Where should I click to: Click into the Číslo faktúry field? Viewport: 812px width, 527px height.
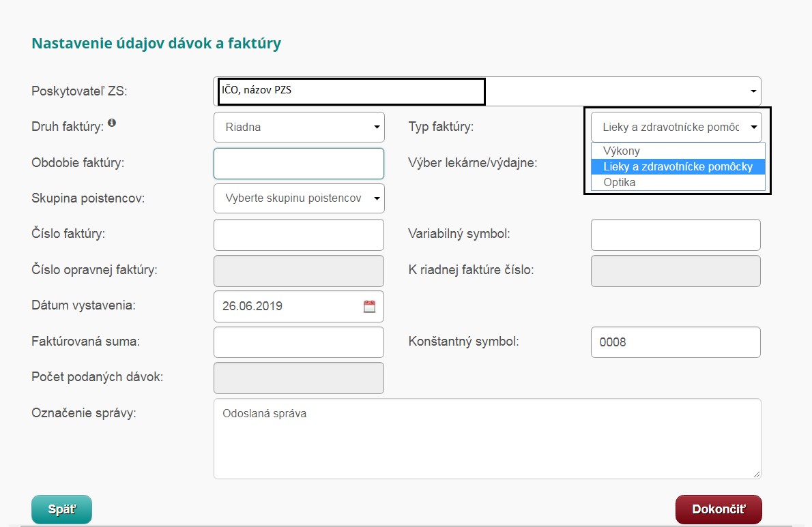click(x=299, y=235)
